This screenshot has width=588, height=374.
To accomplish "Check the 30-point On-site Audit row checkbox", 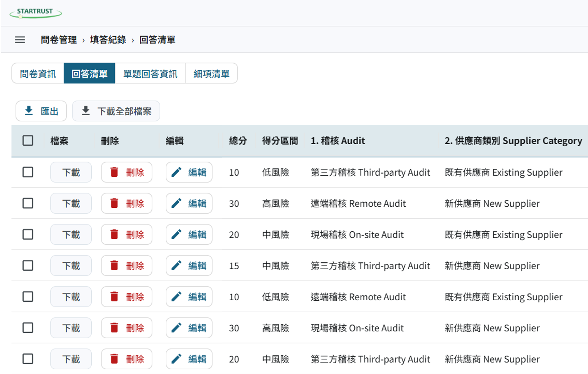I will tap(28, 328).
